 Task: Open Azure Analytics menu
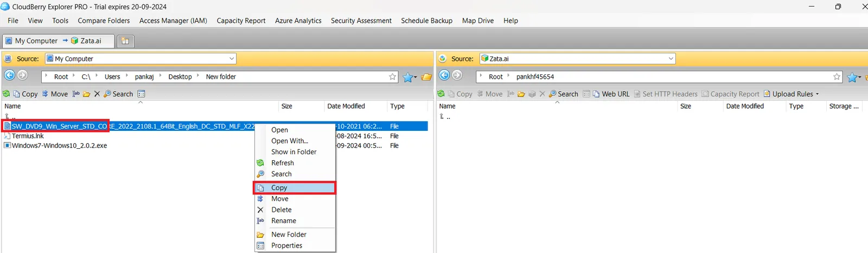pos(298,21)
